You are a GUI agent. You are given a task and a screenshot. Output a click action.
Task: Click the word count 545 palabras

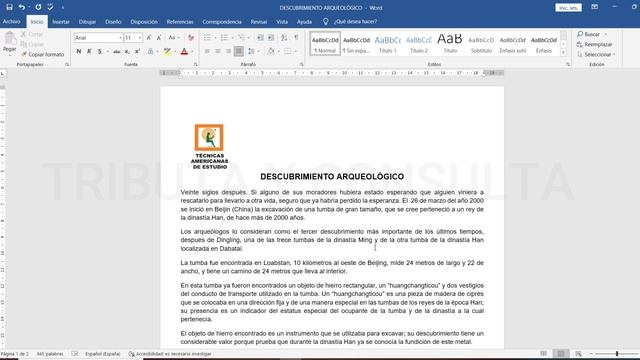tap(50, 354)
